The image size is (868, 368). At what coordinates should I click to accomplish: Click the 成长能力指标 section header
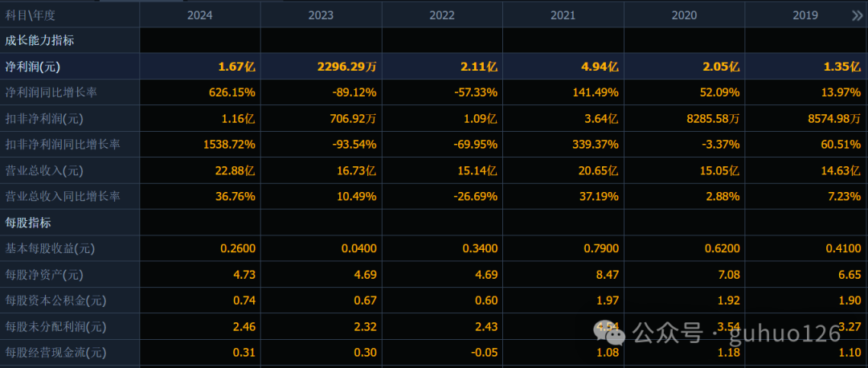40,40
